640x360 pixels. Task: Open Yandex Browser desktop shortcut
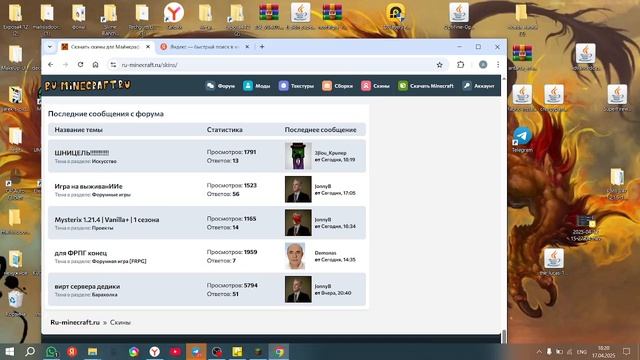(x=174, y=16)
